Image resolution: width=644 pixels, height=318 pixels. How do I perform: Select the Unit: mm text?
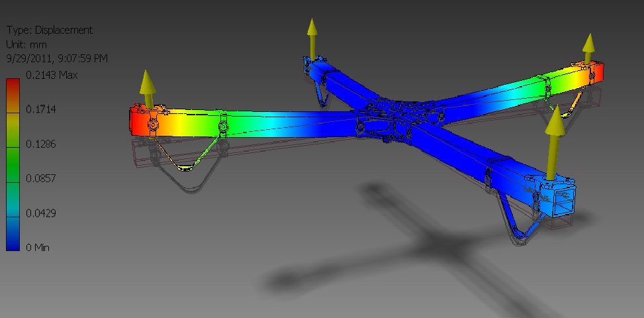tap(27, 44)
